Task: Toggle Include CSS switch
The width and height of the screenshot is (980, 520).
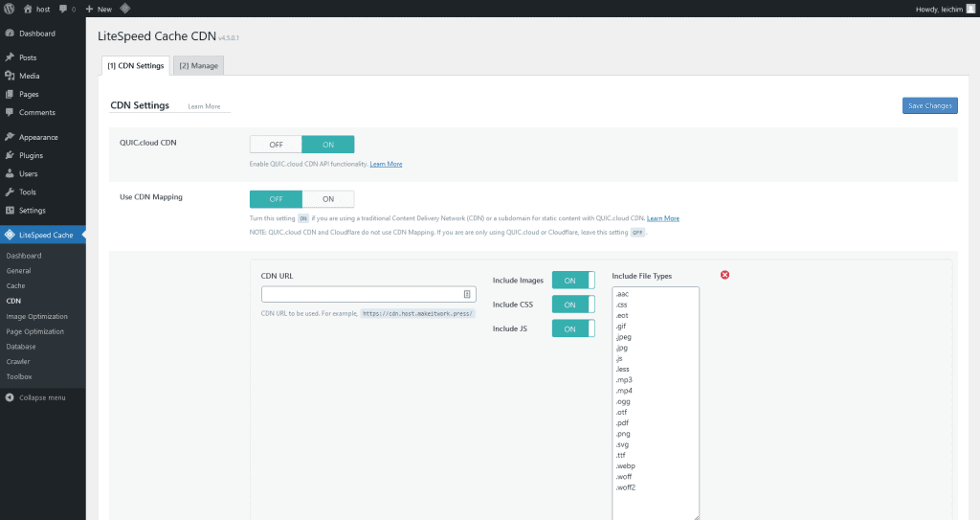Action: tap(573, 305)
